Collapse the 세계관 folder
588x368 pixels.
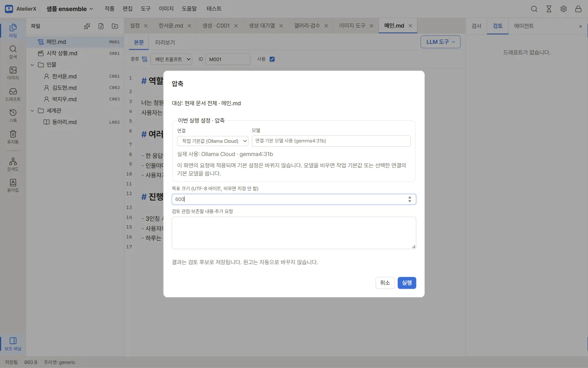[x=32, y=111]
